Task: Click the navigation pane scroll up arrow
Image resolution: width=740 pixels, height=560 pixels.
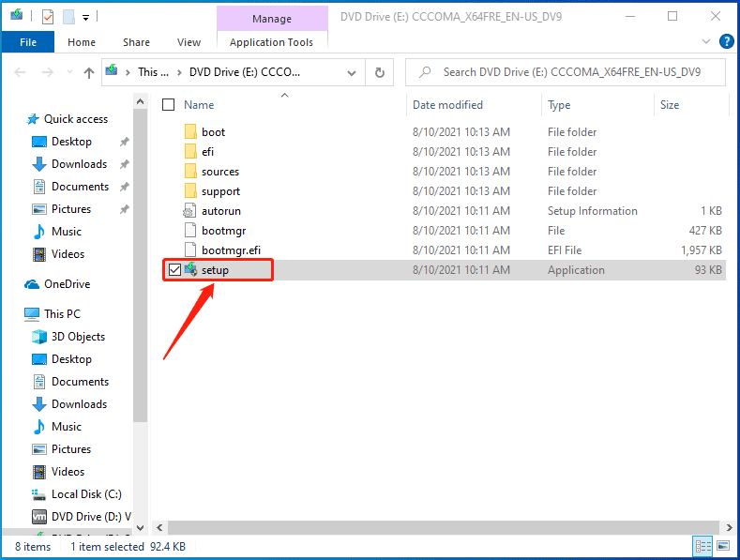Action: [140, 101]
